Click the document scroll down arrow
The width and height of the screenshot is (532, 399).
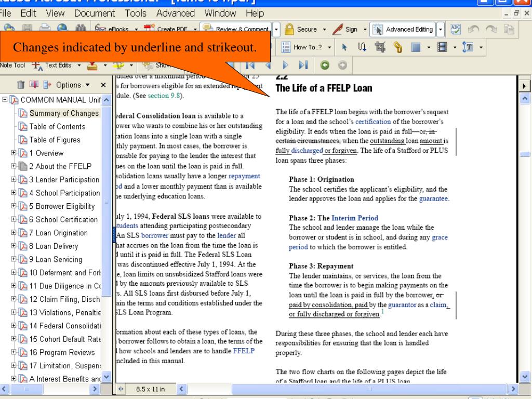525,376
